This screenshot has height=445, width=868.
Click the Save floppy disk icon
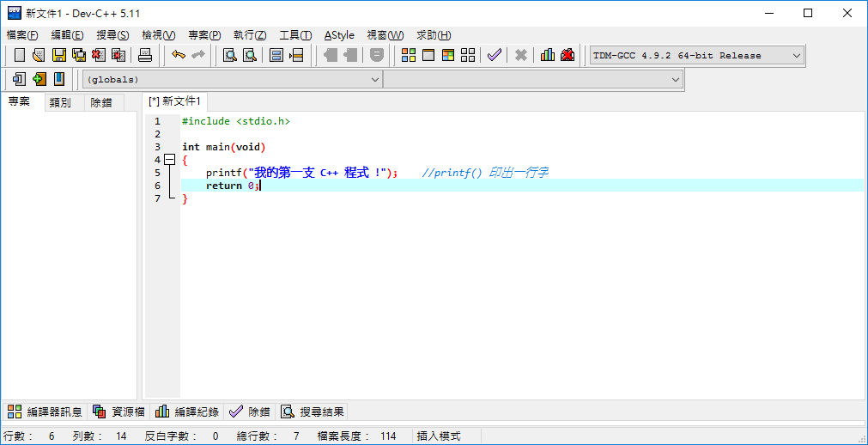tap(58, 55)
